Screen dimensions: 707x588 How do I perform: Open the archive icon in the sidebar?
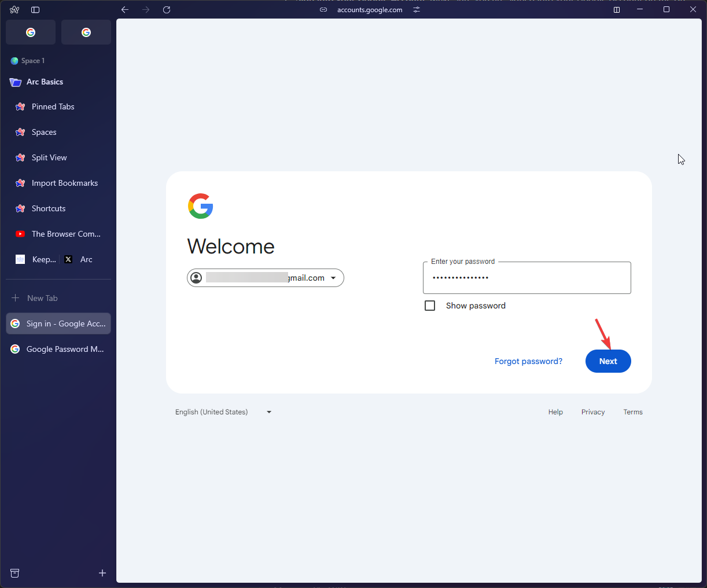tap(15, 573)
